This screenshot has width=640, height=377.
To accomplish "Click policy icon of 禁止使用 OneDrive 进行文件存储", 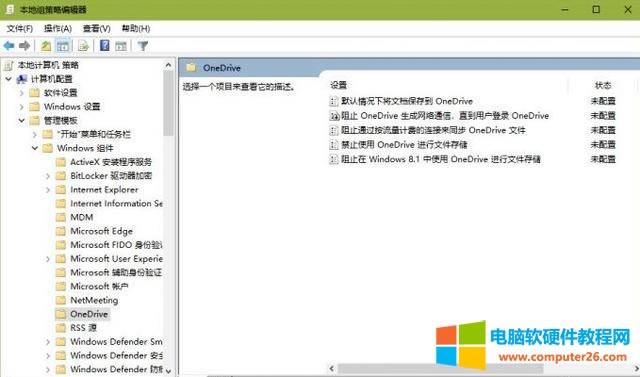I will pos(334,145).
